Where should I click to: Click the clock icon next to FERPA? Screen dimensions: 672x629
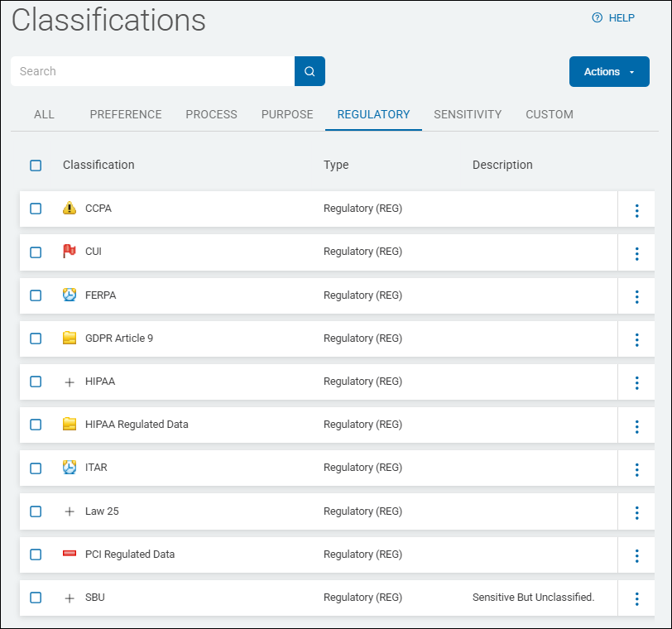pyautogui.click(x=70, y=295)
